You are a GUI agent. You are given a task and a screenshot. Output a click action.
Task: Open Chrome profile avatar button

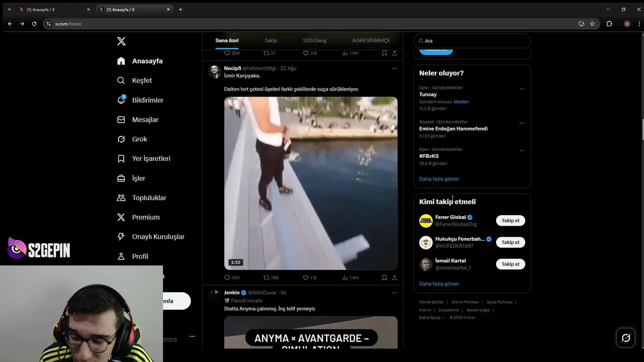(627, 24)
